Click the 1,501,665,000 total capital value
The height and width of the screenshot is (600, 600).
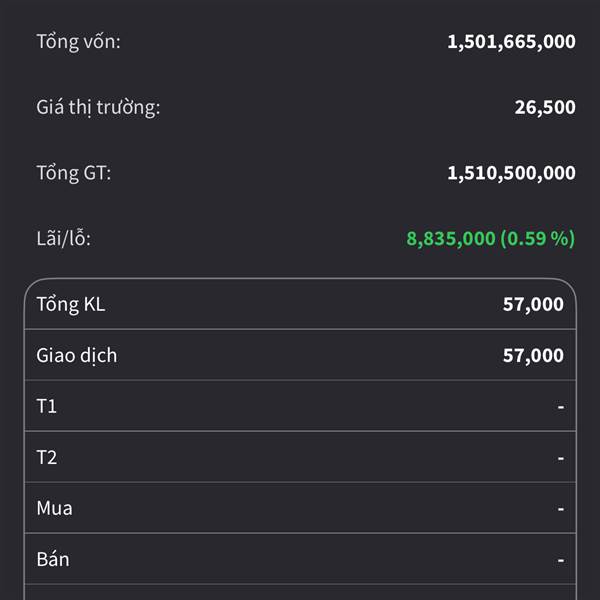click(x=511, y=41)
